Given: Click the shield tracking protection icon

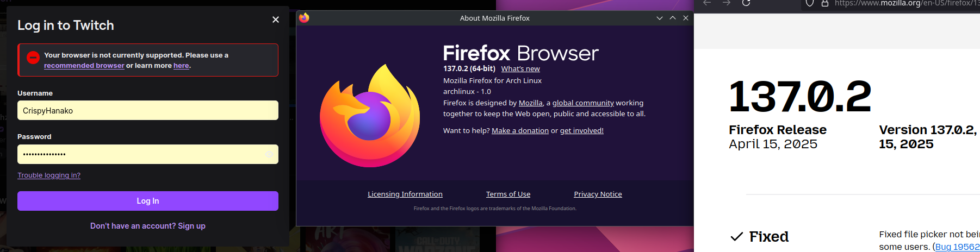Looking at the screenshot, I should [x=810, y=3].
